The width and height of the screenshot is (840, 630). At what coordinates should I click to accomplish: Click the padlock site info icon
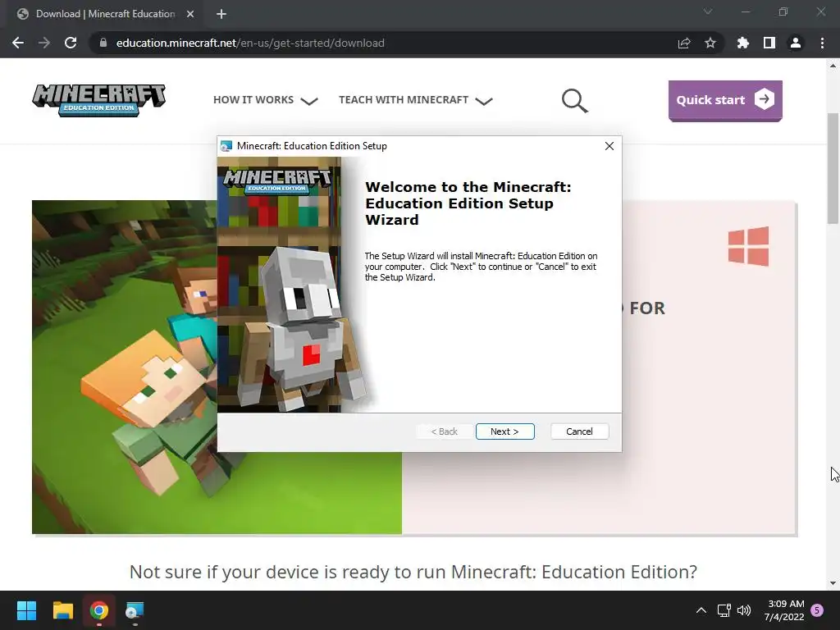[103, 43]
